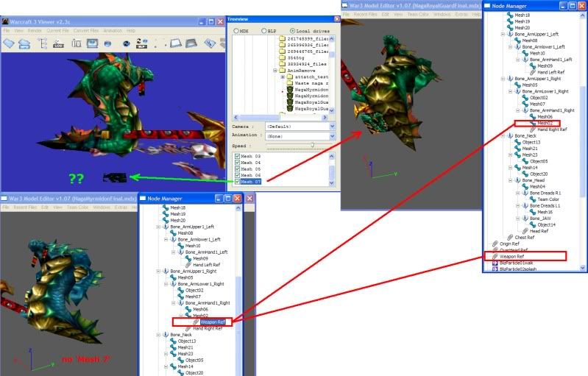The width and height of the screenshot is (588, 376).
Task: Click Hand Left Ref attachment icon in right Node Manager
Action: coord(533,72)
